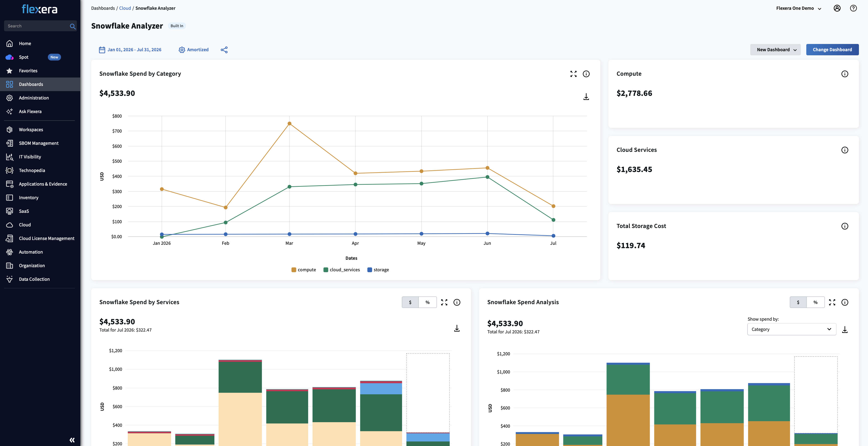Image resolution: width=868 pixels, height=446 pixels.
Task: Open the date range Jan 01 - Jul 31 picker
Action: tap(130, 49)
